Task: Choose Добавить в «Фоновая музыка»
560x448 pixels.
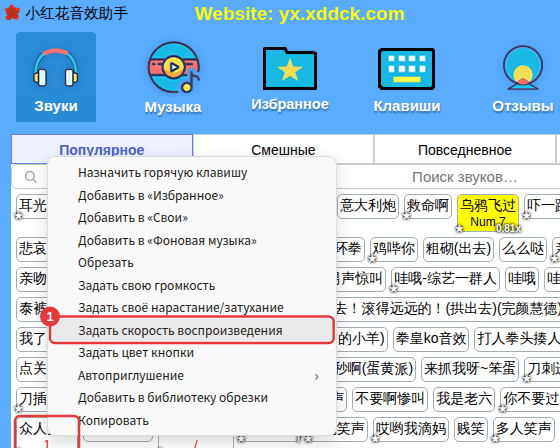Action: coord(192,241)
